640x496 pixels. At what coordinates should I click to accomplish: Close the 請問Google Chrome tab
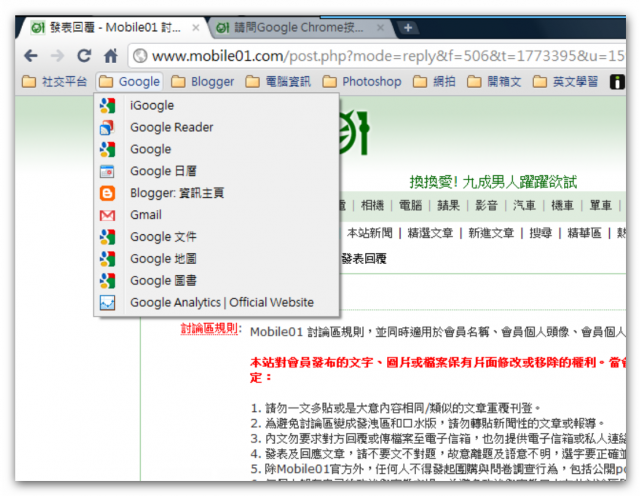[x=380, y=28]
